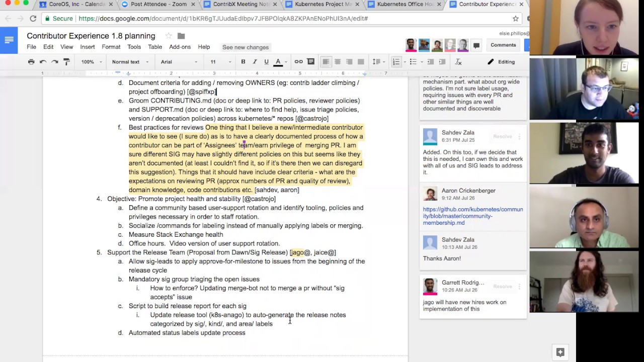Clear formatting from selected text

pos(458,62)
